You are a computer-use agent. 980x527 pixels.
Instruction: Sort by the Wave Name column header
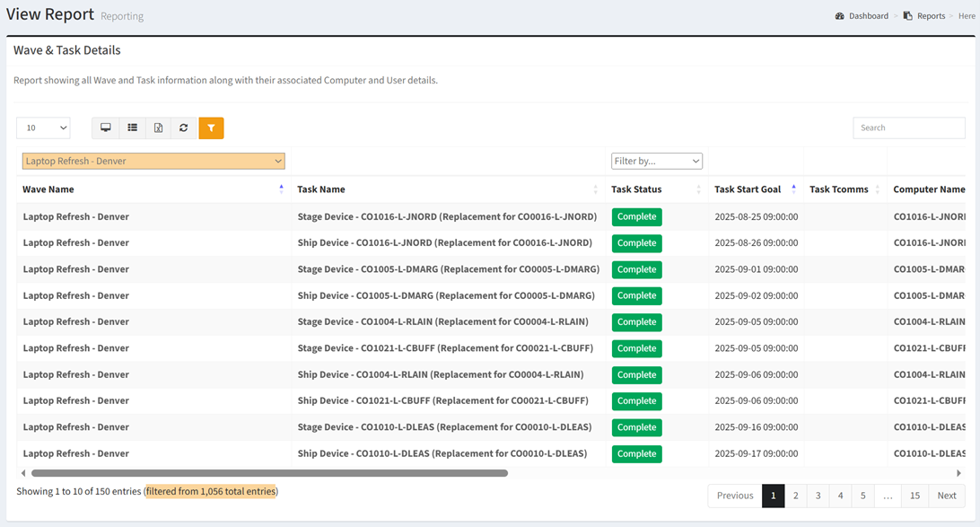coord(48,189)
